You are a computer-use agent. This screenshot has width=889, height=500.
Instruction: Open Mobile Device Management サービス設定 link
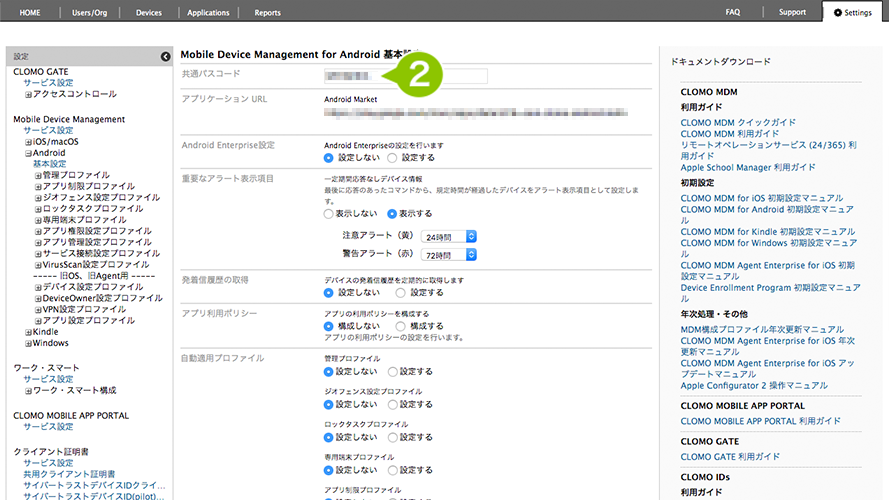click(x=48, y=130)
